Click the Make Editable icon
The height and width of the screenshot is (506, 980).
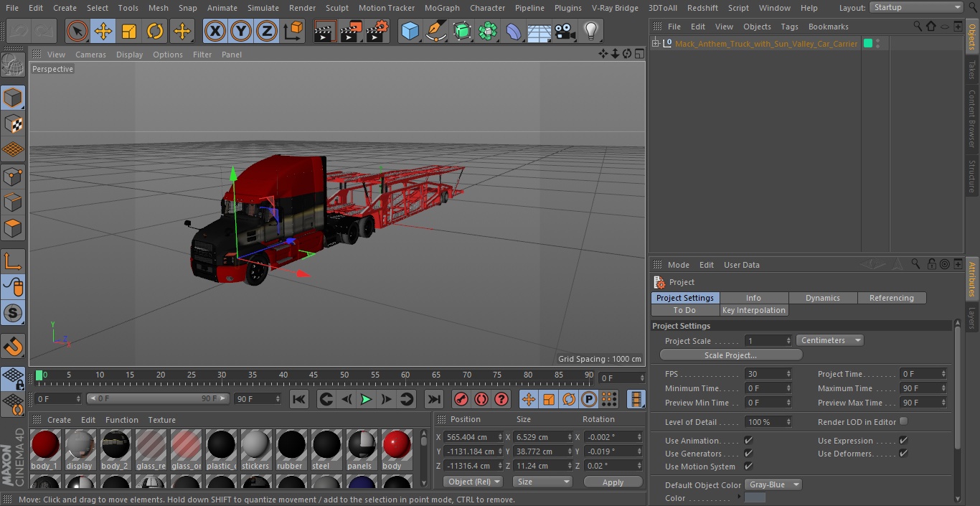click(13, 65)
